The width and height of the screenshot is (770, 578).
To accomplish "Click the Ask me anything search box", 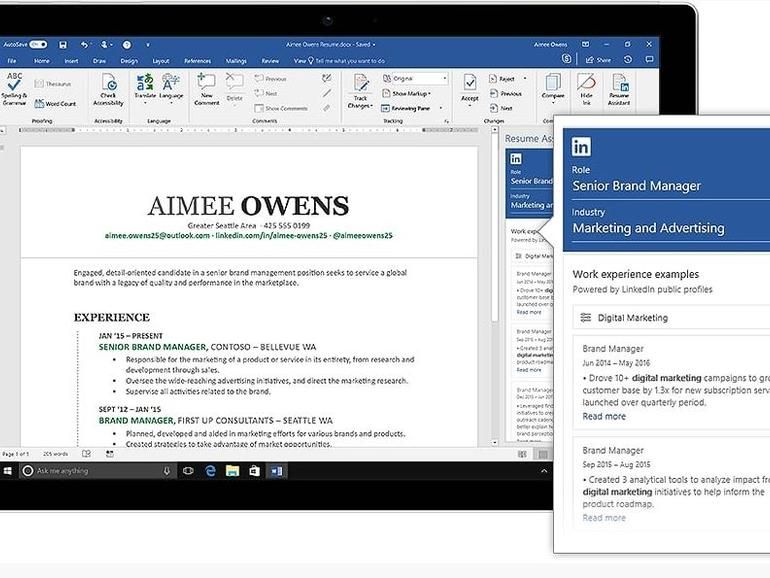I will tap(98, 471).
